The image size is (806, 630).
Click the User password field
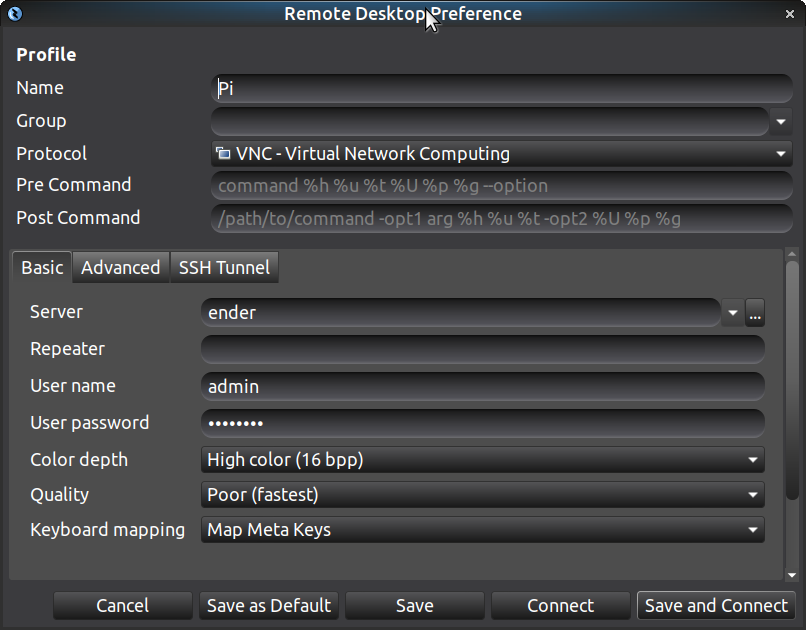483,423
